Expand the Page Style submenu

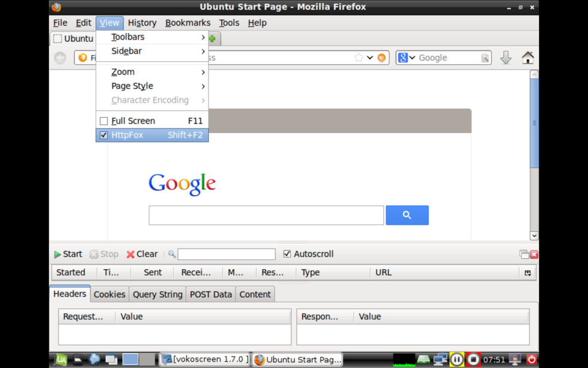pos(152,86)
